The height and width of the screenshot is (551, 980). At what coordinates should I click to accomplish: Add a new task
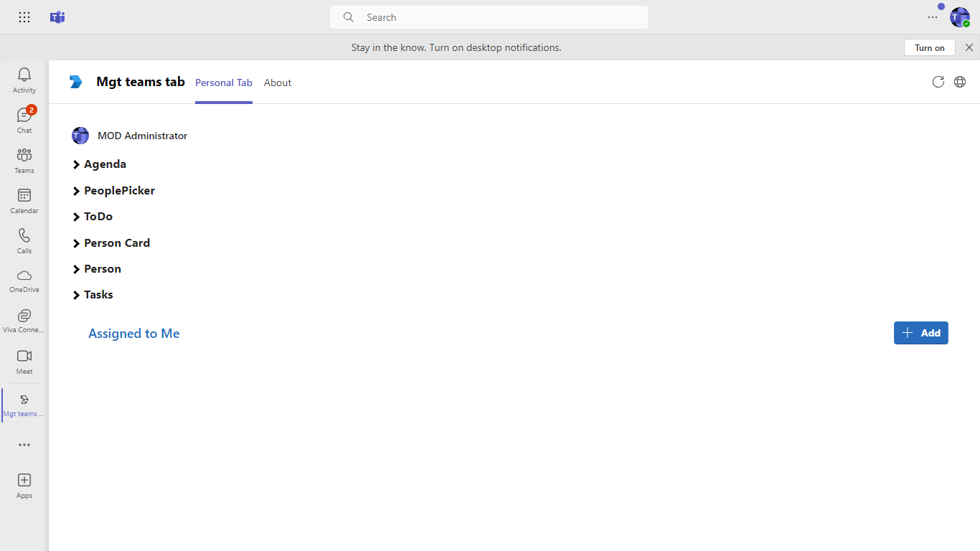921,333
